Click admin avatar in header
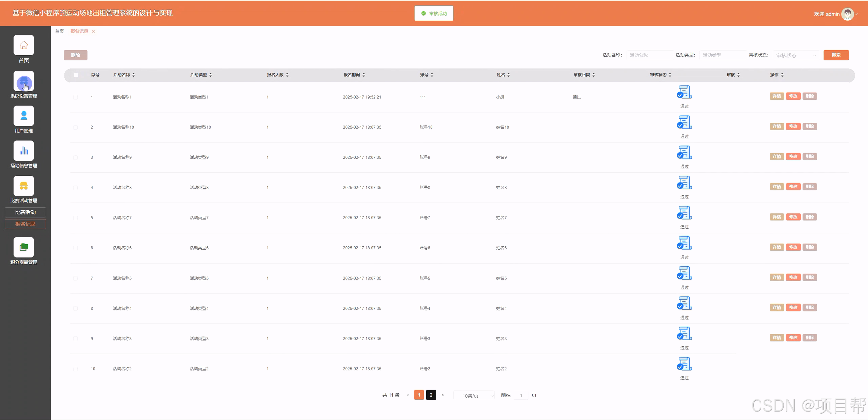 [847, 14]
